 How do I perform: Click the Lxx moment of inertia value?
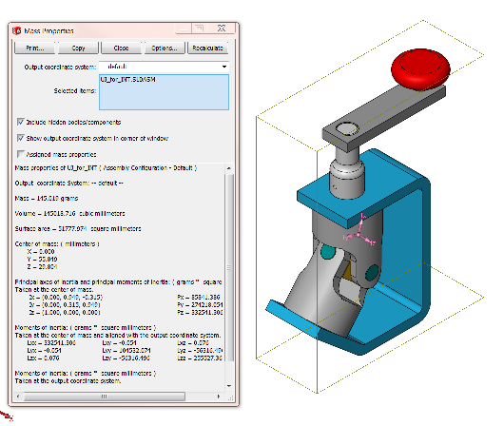pos(51,342)
